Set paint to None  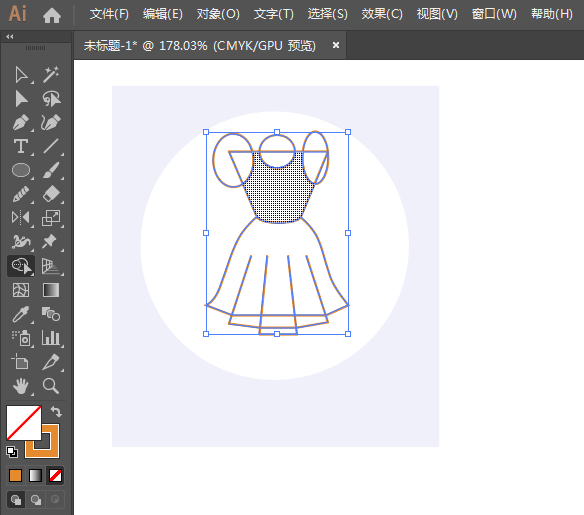(55, 476)
